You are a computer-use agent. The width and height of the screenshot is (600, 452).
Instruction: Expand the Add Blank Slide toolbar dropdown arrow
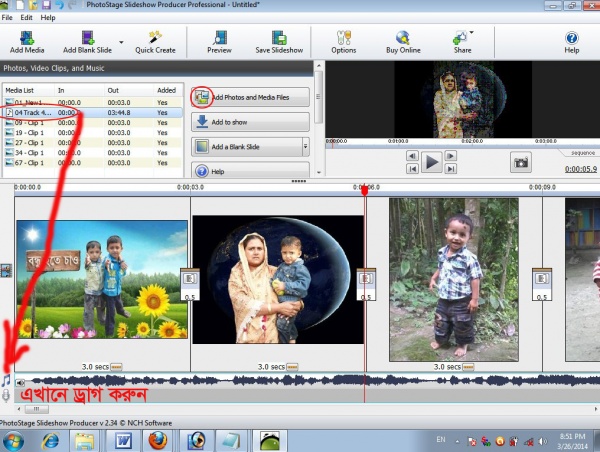(121, 44)
